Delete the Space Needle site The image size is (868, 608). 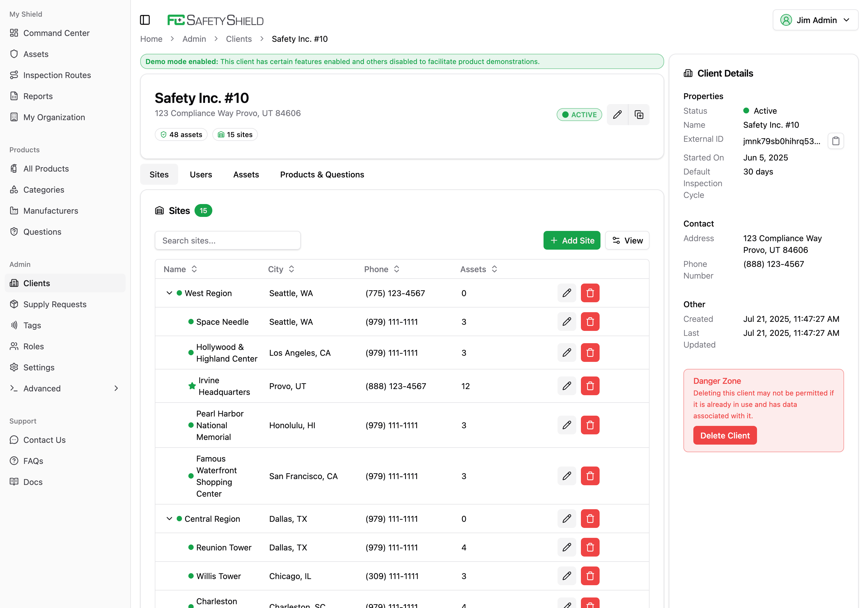(590, 322)
